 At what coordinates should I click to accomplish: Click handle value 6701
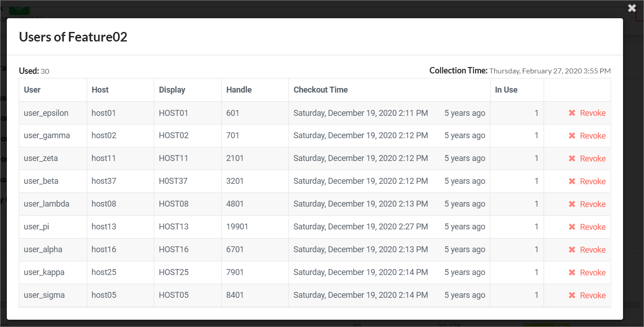(235, 250)
